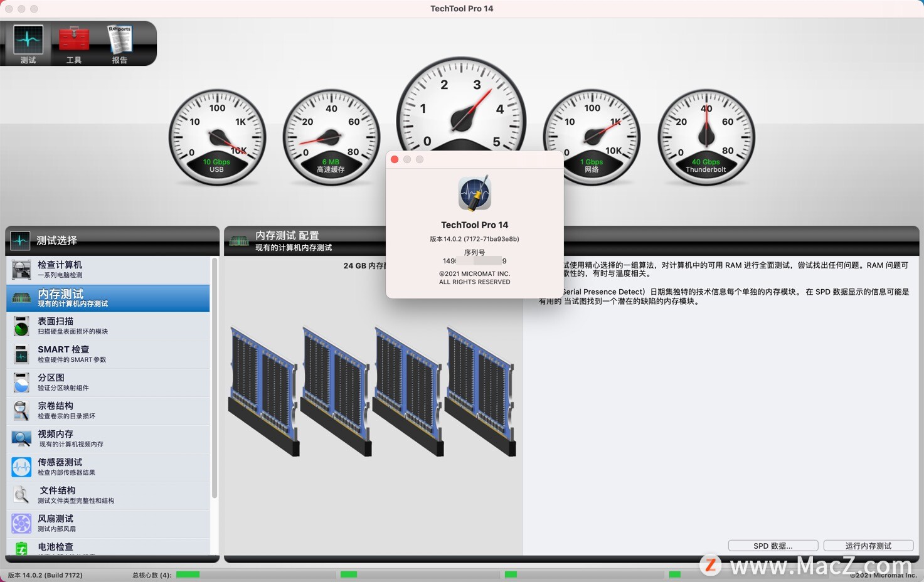The height and width of the screenshot is (582, 924).
Task: Click the 版本 14.0.2 (Build 7172) status text
Action: click(45, 575)
